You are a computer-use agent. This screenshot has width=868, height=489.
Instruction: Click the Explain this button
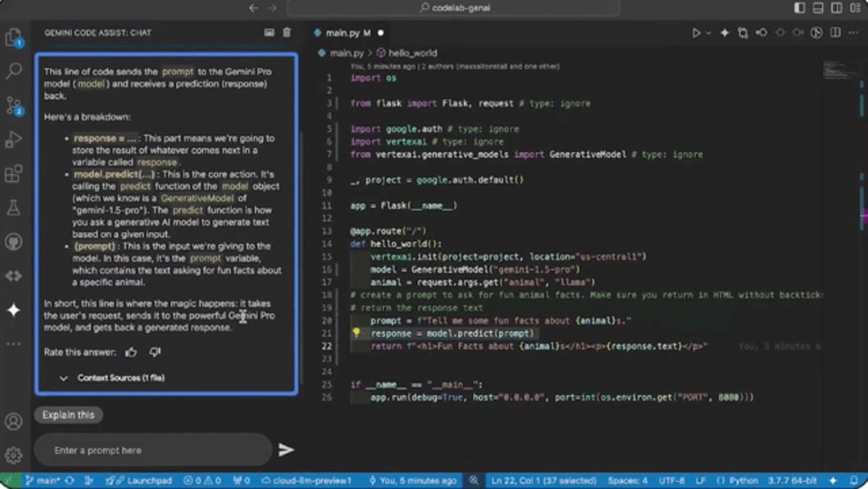tap(69, 415)
